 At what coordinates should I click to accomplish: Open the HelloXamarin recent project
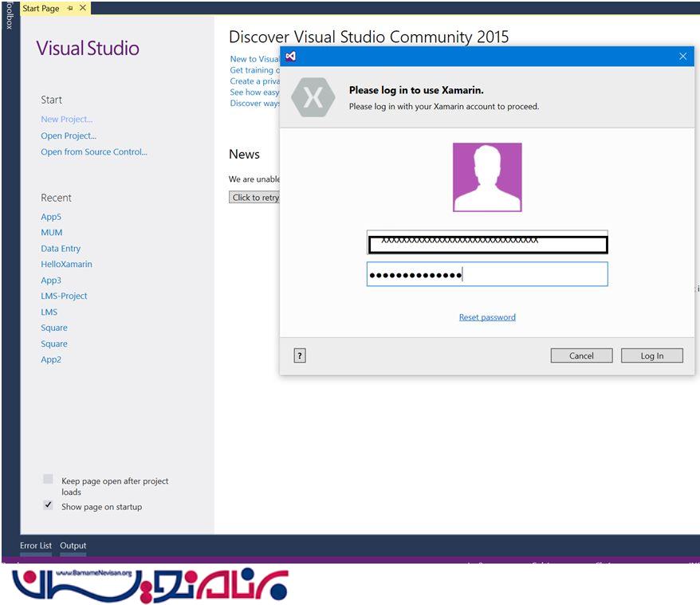pos(66,265)
